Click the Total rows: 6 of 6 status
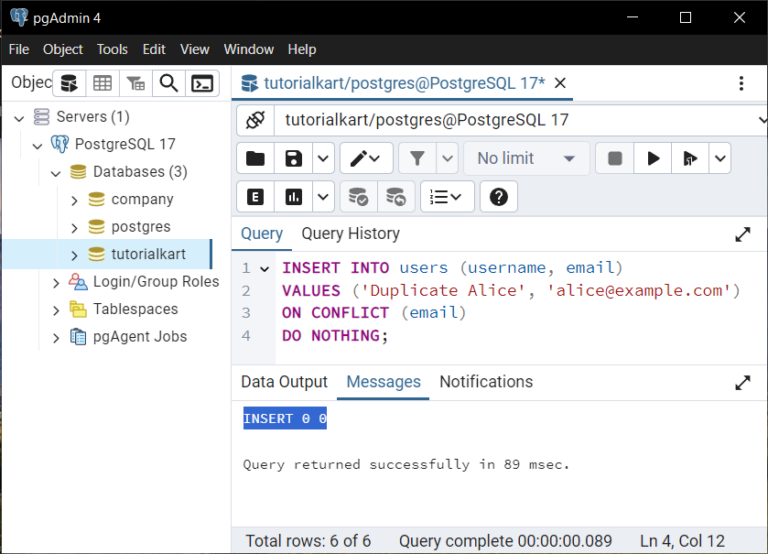This screenshot has width=768, height=554. tap(308, 541)
